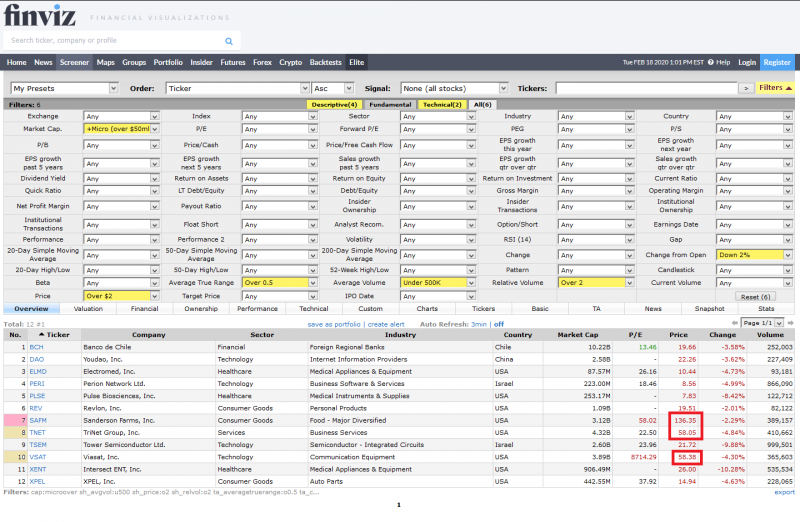The image size is (800, 522).
Task: Focus the search ticker input field
Action: (x=115, y=40)
